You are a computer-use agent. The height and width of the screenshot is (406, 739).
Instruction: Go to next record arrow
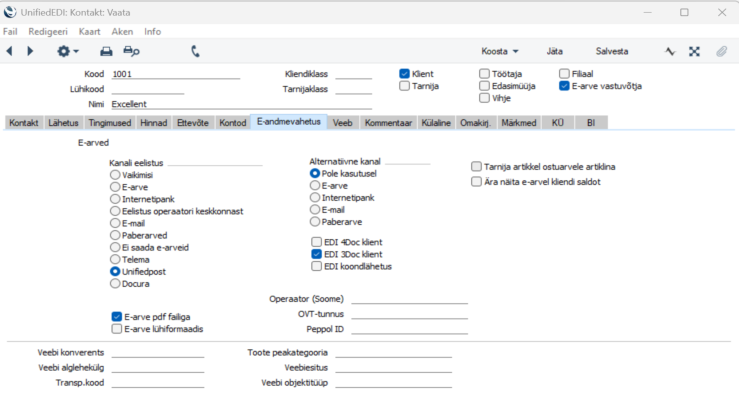(30, 51)
